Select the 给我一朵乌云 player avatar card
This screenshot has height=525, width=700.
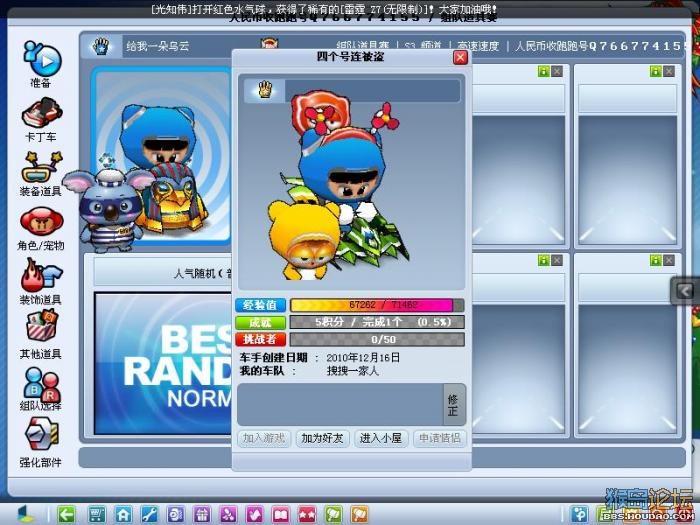tap(161, 156)
